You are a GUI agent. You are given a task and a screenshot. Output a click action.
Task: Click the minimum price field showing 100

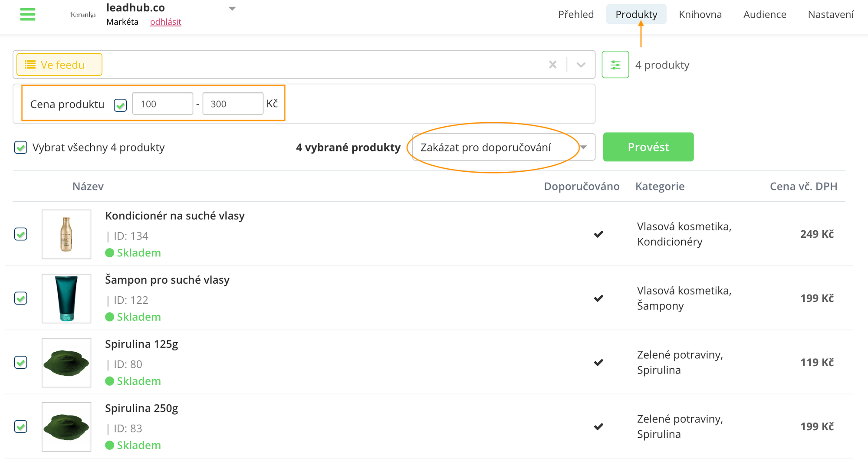(163, 104)
